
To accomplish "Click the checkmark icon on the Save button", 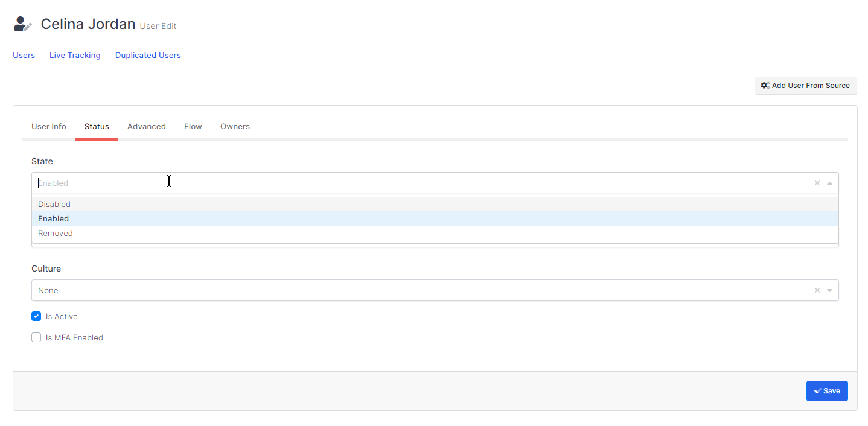I will 817,391.
